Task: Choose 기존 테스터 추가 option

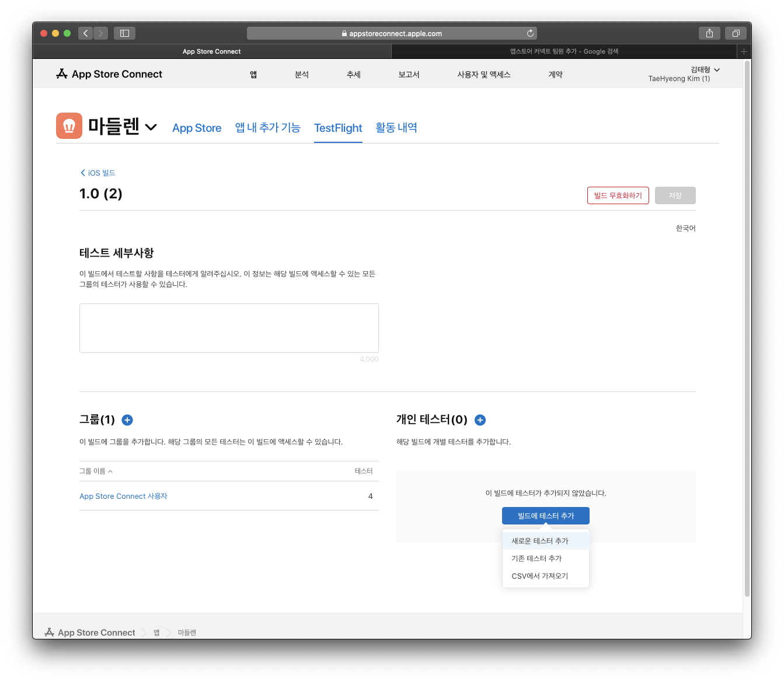Action: (546, 558)
